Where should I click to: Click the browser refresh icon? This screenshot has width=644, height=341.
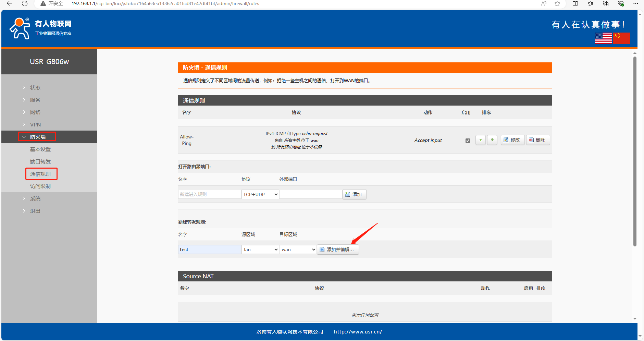pyautogui.click(x=25, y=3)
